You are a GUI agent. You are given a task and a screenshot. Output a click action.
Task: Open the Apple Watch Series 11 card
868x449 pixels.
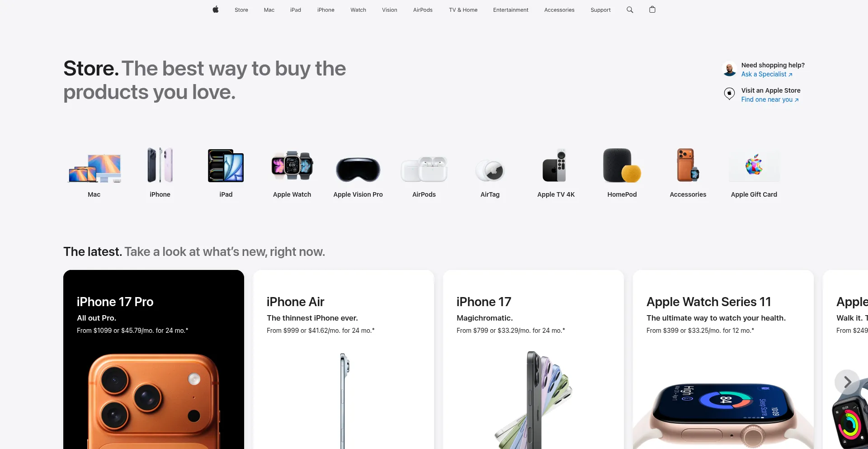(723, 359)
